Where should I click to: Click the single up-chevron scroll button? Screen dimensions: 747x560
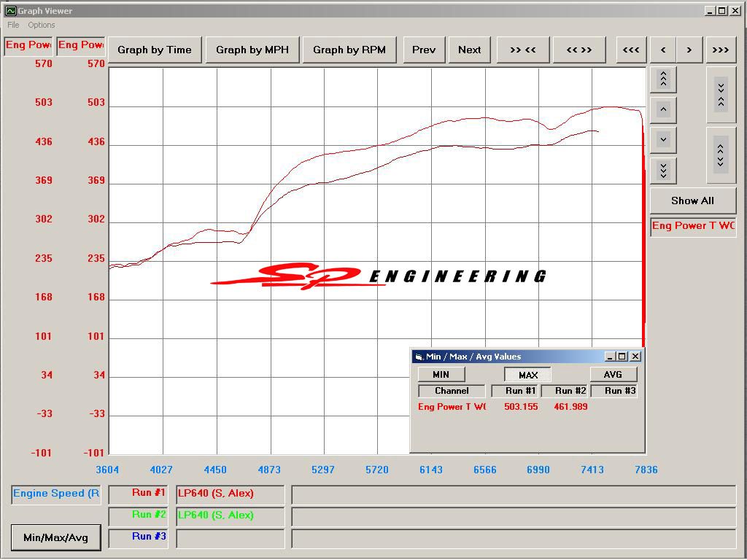[x=663, y=110]
